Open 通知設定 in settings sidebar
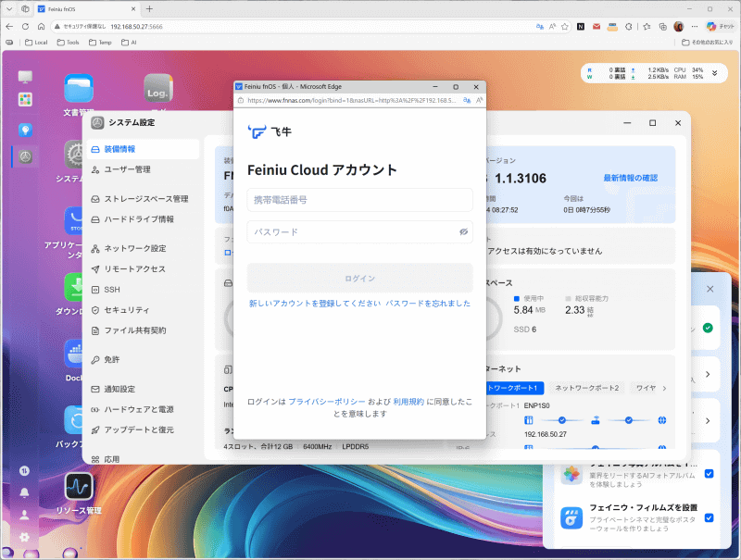 coord(143,389)
